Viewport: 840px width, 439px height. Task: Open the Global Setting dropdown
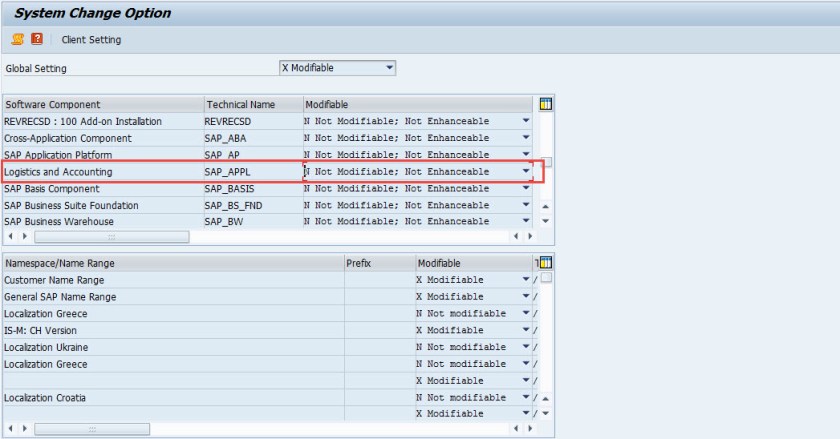(x=389, y=68)
